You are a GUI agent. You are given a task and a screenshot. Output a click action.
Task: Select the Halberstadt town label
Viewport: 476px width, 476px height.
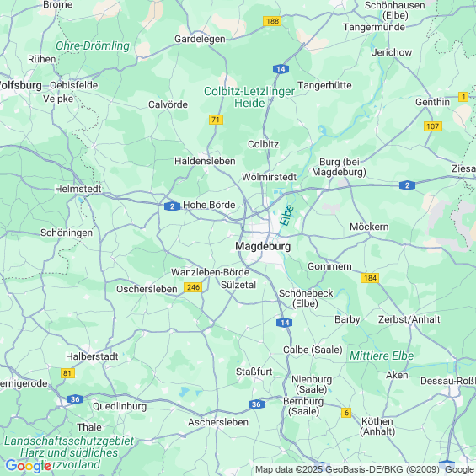(92, 356)
